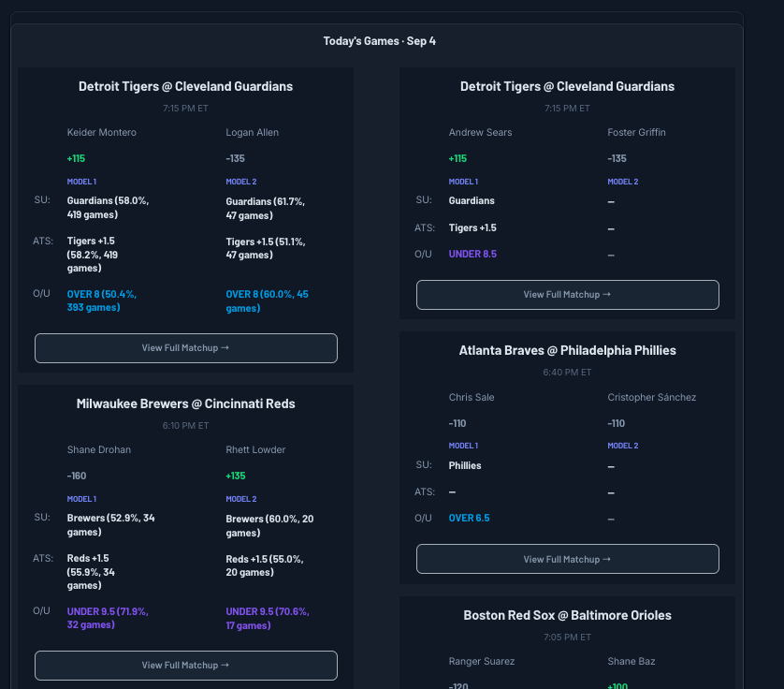Image resolution: width=784 pixels, height=689 pixels.
Task: Click "Tigers +1.5 (51.1%, 47 games)" pick
Action: 266,248
